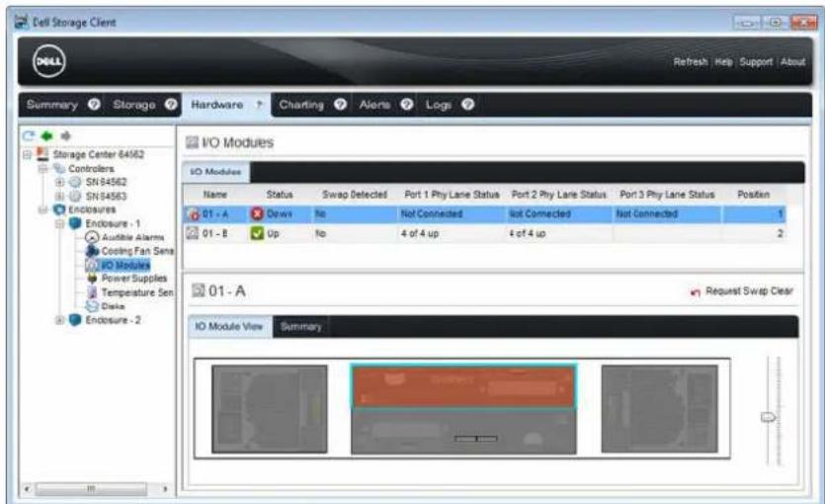Click the tree scrollbar right arrow
Screen dimensions: 825x504
pos(165,489)
